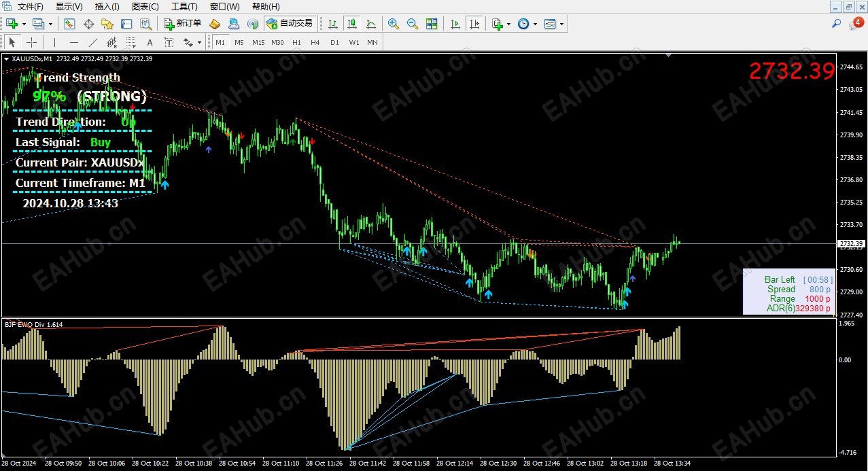Select the equidistant channel tool

[112, 42]
